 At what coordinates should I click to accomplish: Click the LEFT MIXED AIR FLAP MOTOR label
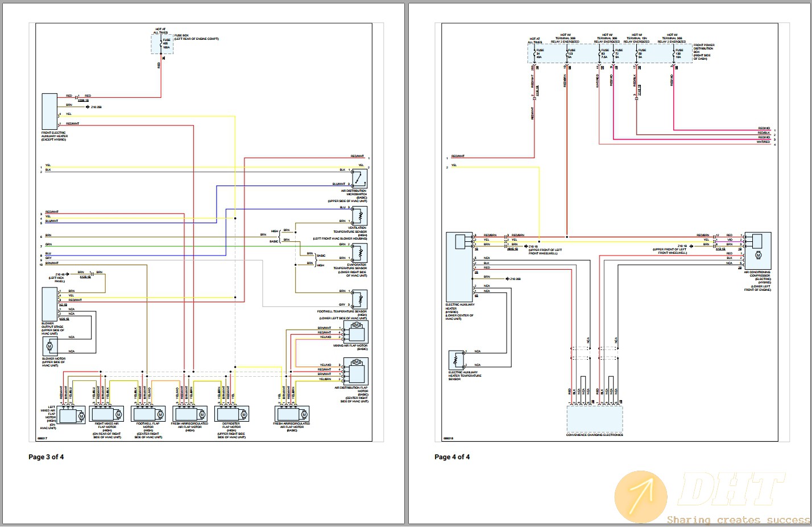click(48, 418)
